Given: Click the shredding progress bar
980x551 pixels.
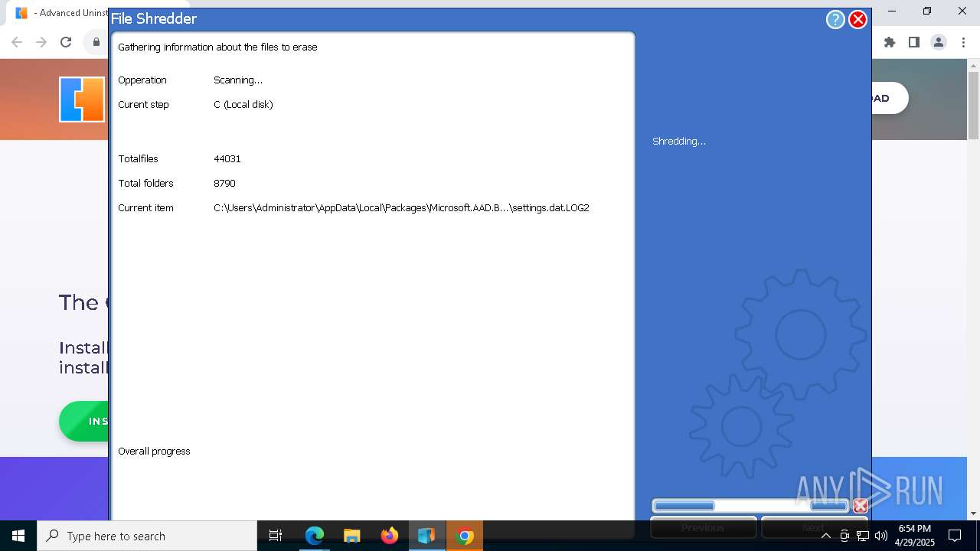Looking at the screenshot, I should (750, 506).
